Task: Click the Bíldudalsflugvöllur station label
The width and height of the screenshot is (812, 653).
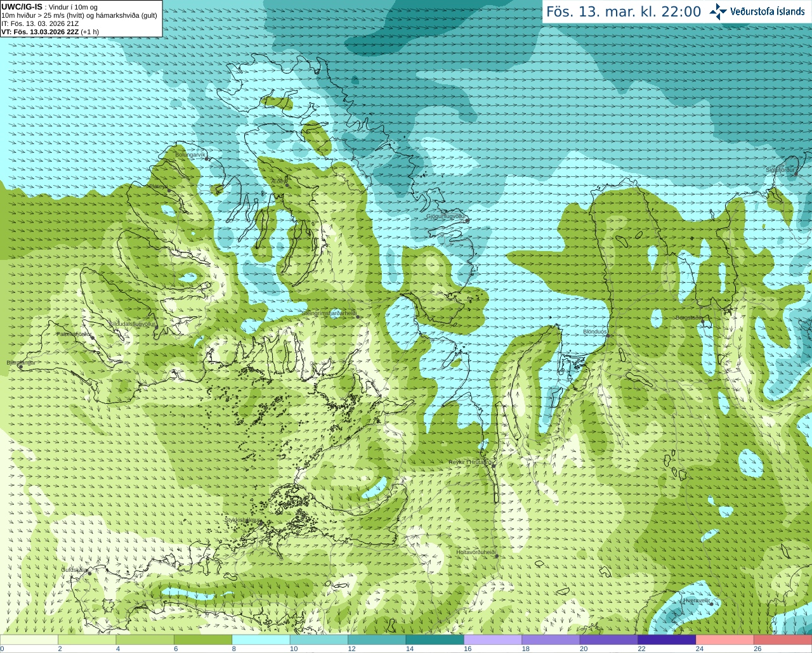Action: [x=133, y=323]
